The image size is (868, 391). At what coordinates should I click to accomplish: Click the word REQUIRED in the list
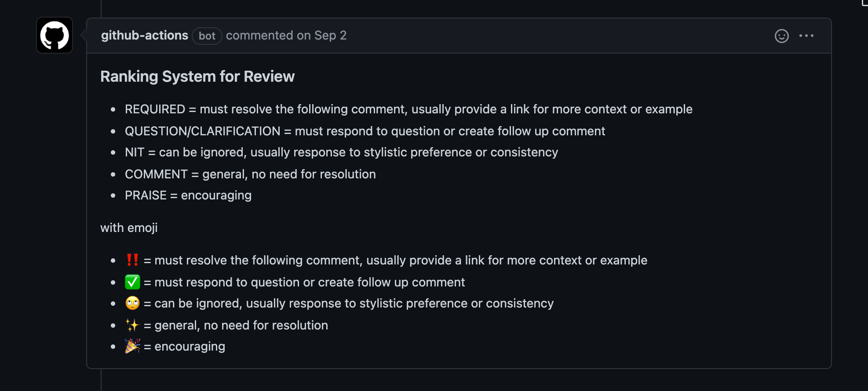click(x=155, y=109)
